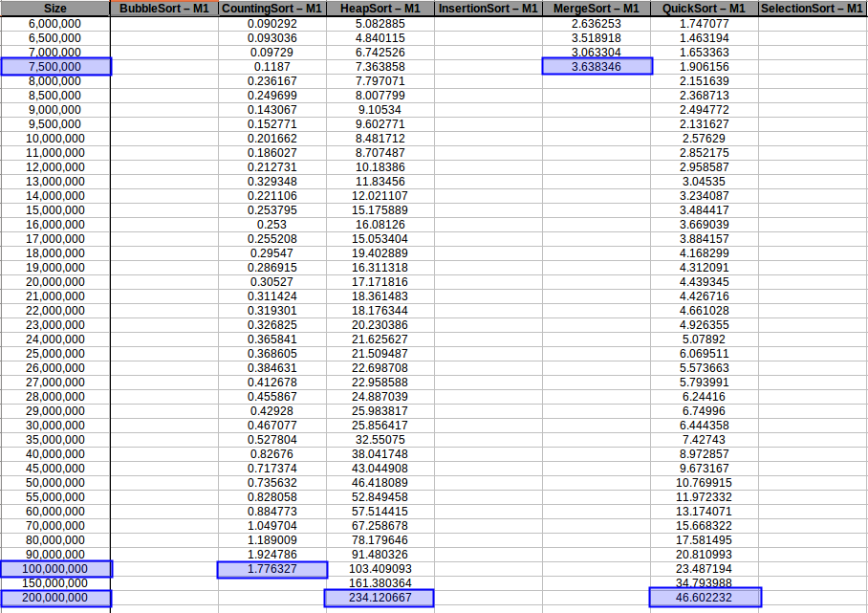Select MergeSort value 2.636253
The image size is (868, 613).
(x=597, y=24)
